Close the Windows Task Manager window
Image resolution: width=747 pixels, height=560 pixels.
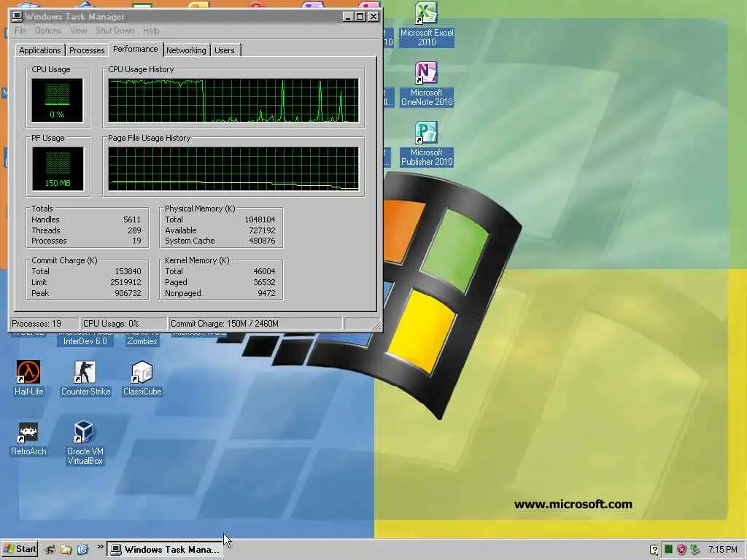pyautogui.click(x=374, y=17)
